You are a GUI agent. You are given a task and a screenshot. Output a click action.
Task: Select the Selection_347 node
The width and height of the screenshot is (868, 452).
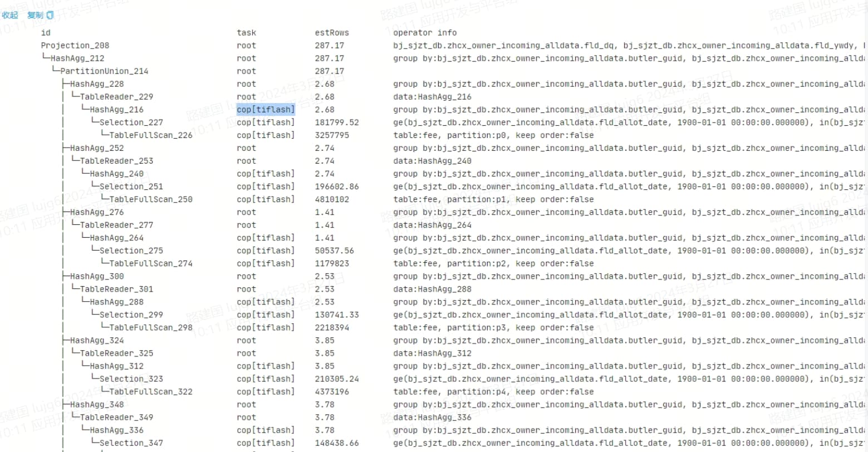[x=131, y=443]
